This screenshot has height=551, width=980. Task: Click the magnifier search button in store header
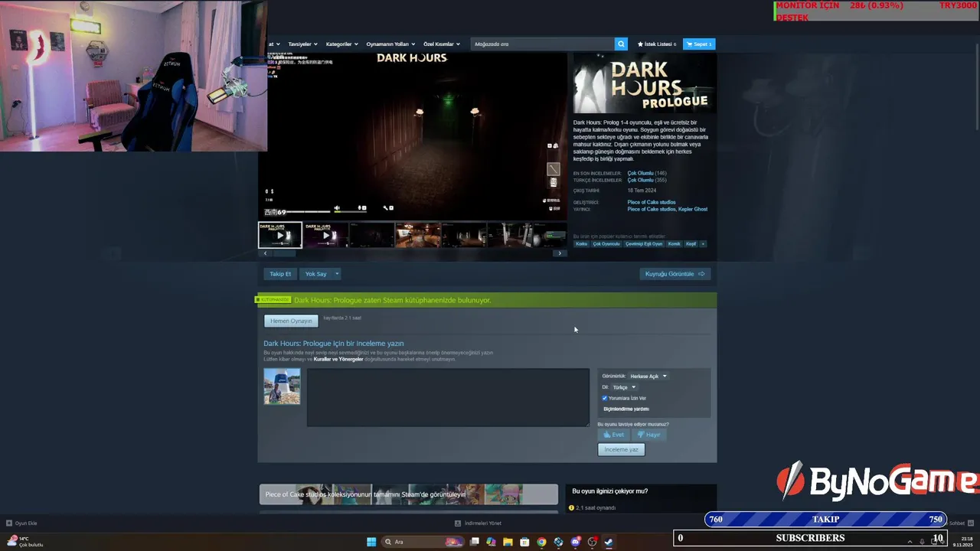(x=622, y=44)
